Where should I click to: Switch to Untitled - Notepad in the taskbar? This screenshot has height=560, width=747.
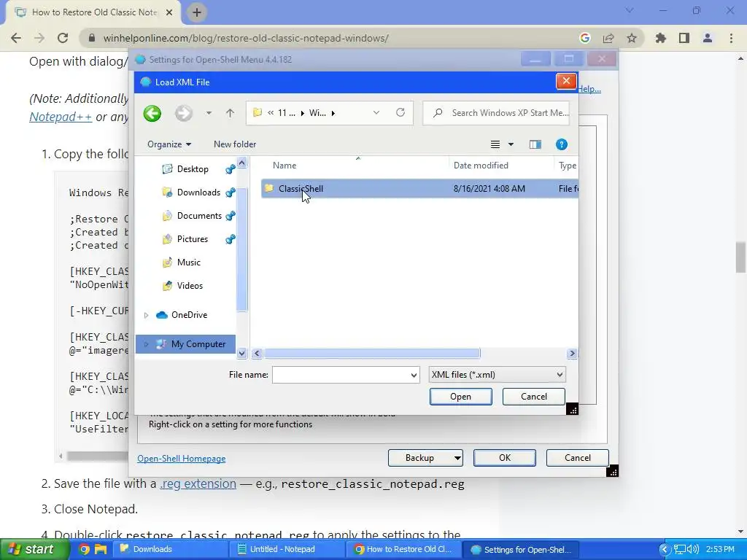tap(288, 549)
